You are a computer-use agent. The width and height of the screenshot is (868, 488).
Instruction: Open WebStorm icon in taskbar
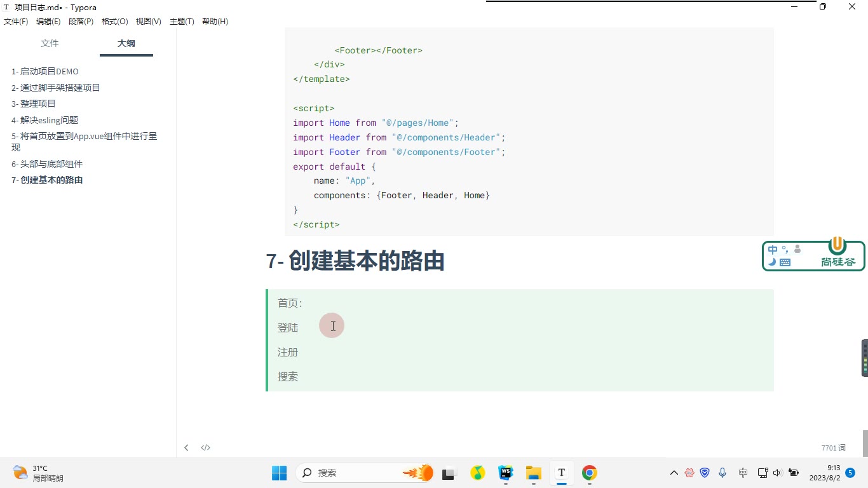506,473
